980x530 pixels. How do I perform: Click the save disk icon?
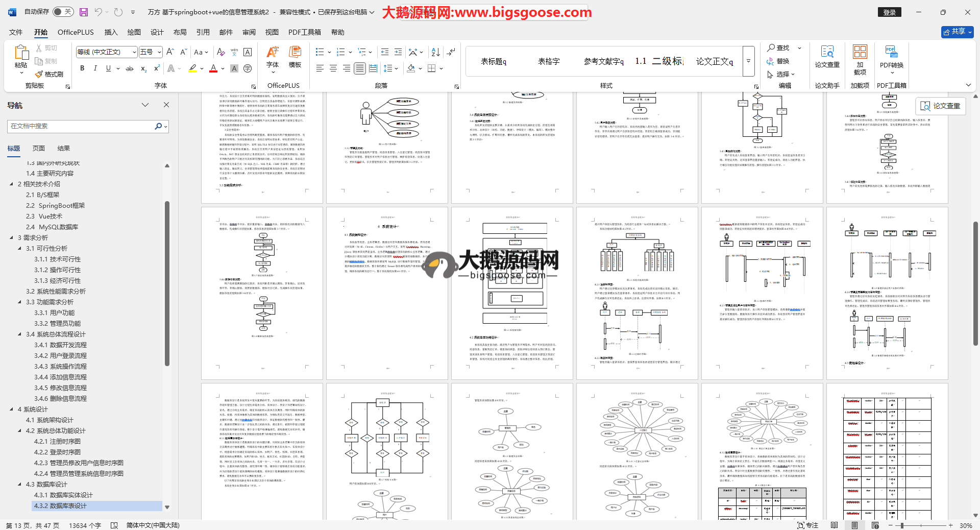point(84,12)
